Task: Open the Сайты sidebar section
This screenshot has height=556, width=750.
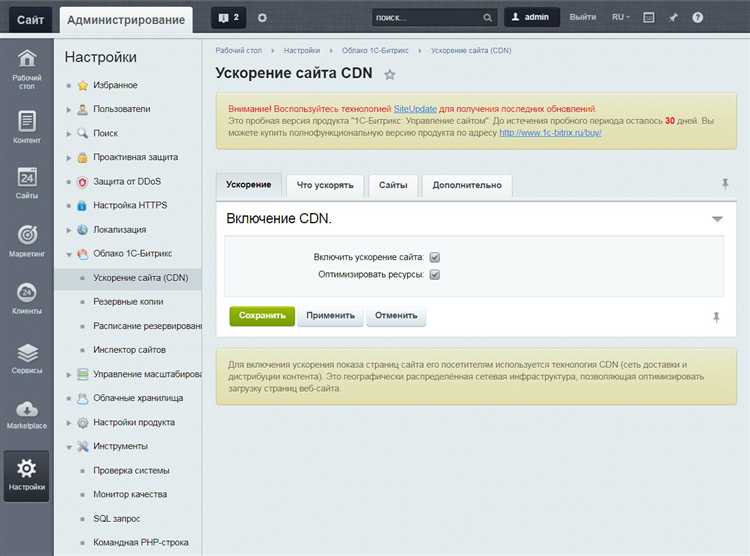Action: [27, 183]
